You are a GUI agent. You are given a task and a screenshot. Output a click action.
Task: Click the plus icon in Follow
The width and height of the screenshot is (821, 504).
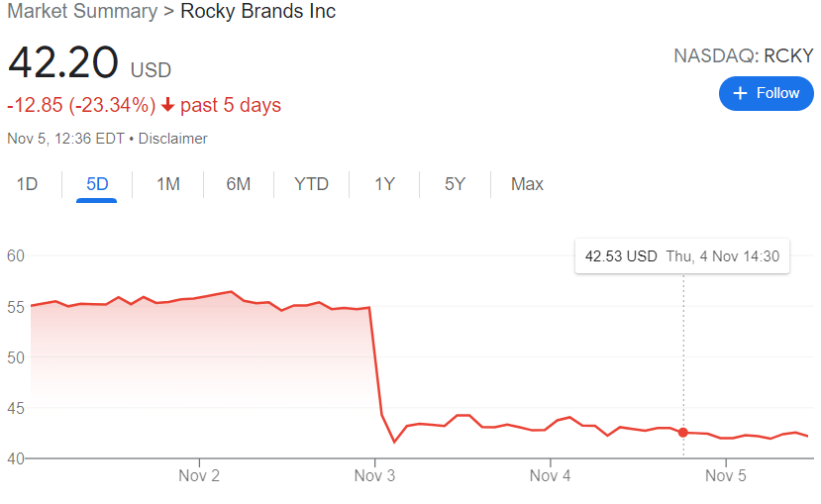[739, 93]
